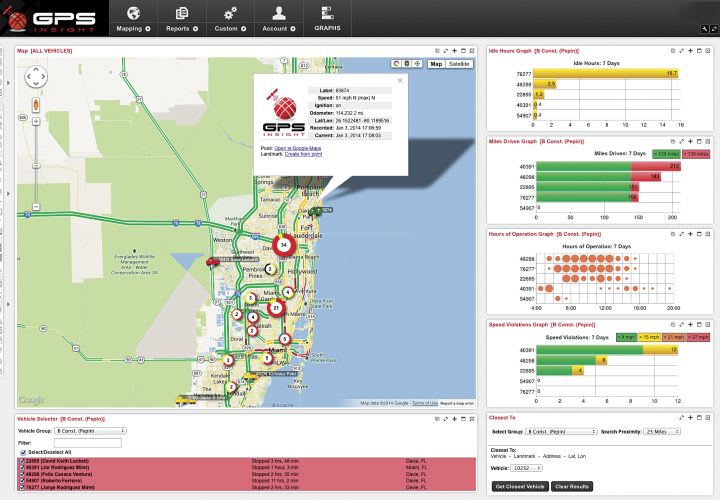Click the 'Create from point' landmark link
This screenshot has height=500, width=720.
(x=303, y=154)
